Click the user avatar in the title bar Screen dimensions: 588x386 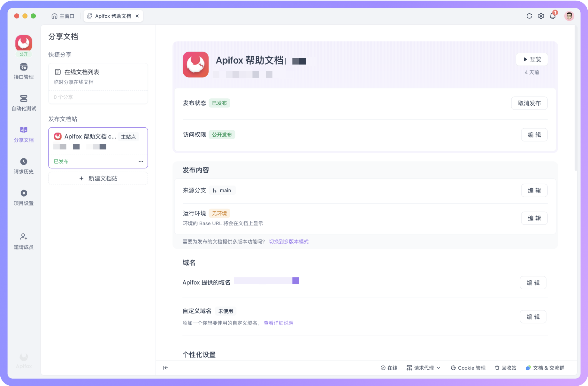pyautogui.click(x=569, y=16)
